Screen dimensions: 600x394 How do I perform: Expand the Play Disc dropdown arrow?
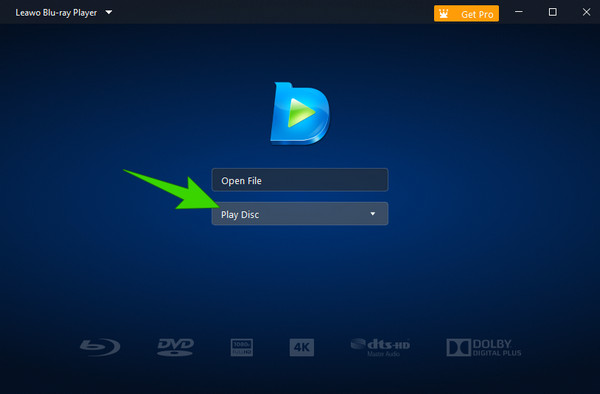pyautogui.click(x=372, y=213)
